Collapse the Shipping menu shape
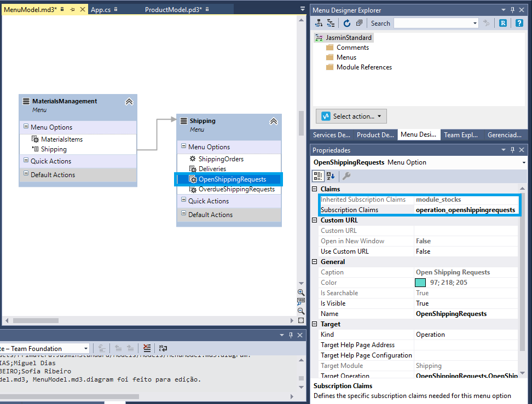Image resolution: width=532 pixels, height=404 pixels. [x=274, y=121]
